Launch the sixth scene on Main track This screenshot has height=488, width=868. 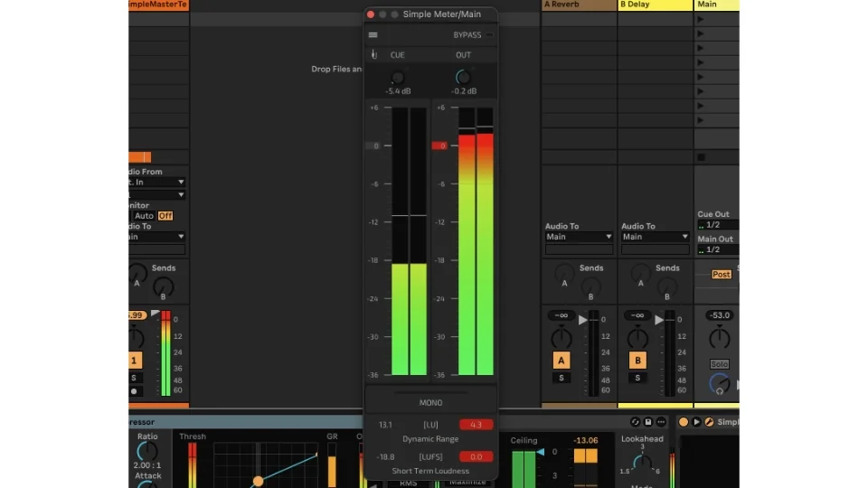click(x=701, y=91)
